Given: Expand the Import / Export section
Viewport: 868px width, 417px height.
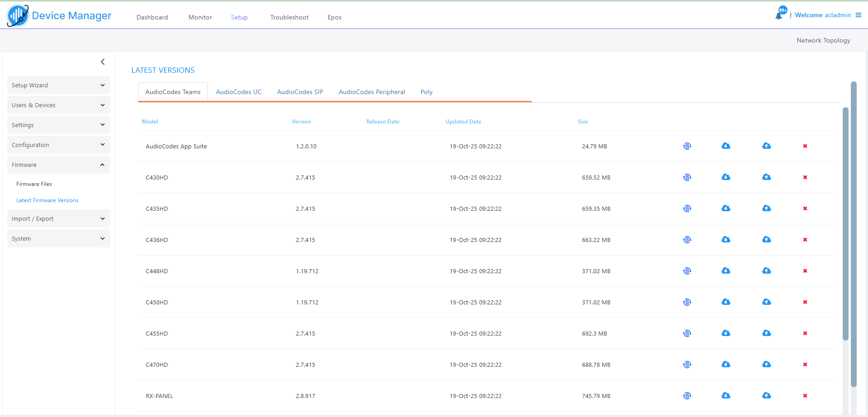Looking at the screenshot, I should 58,218.
